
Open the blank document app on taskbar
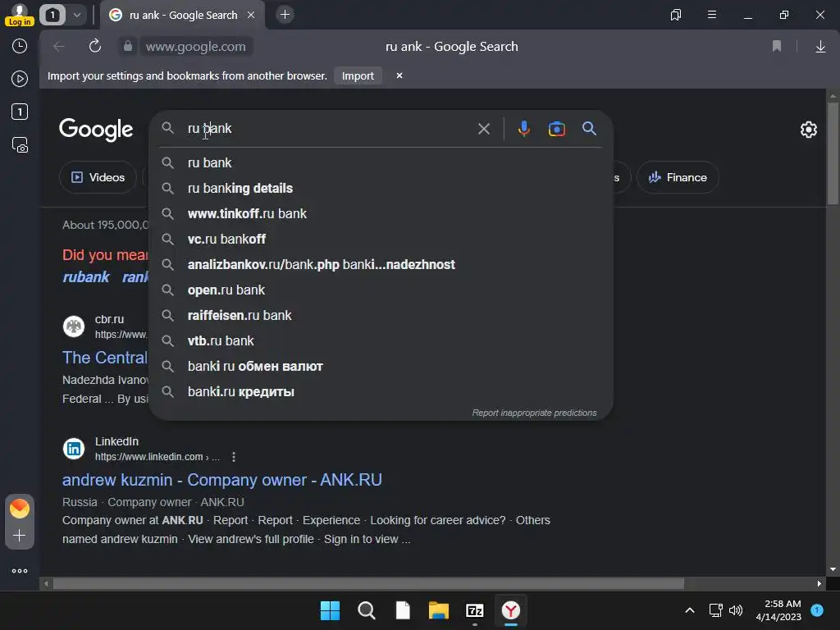pos(403,610)
